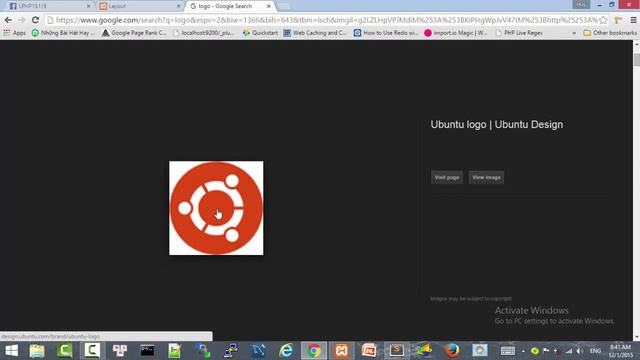
Task: Open the How to Use Redis bookmark
Action: tap(386, 33)
